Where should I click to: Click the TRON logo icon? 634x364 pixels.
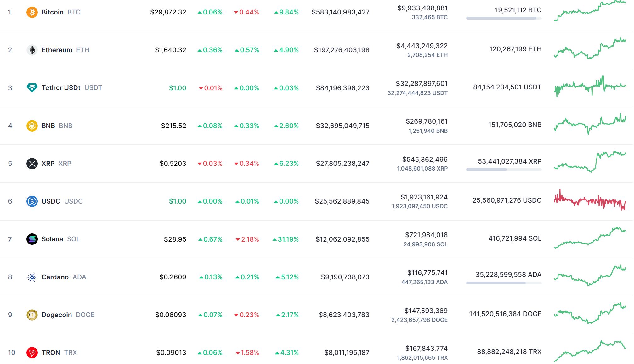point(32,353)
